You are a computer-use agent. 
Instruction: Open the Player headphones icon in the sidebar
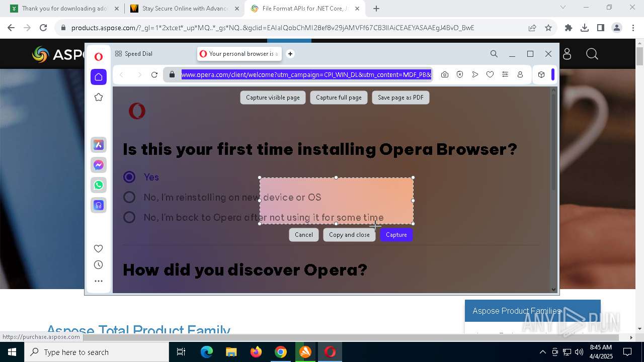[x=99, y=205]
